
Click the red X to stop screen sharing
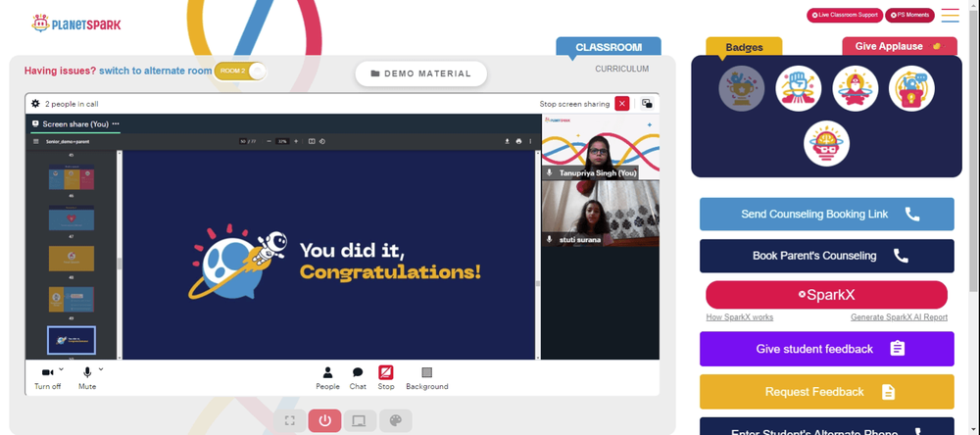tap(622, 104)
